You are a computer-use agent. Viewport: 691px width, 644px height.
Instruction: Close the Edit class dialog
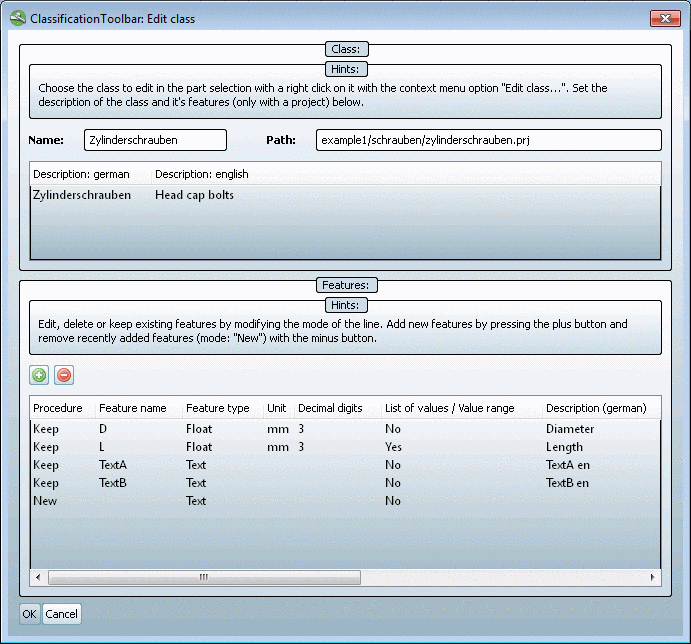click(665, 19)
